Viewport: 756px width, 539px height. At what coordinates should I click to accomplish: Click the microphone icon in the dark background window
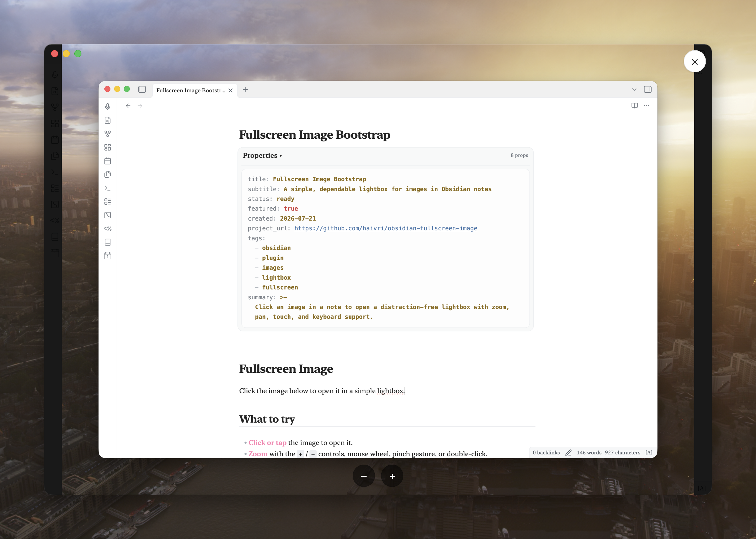click(x=55, y=75)
